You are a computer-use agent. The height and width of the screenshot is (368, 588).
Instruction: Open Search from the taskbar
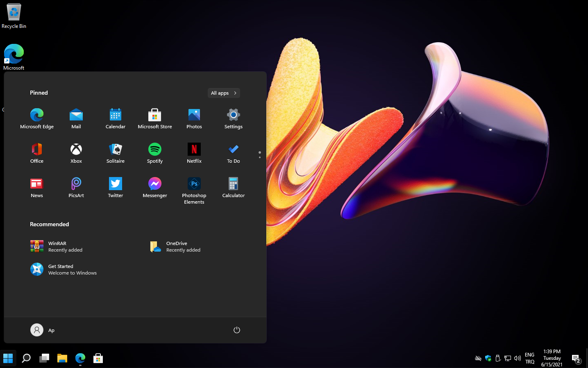pos(26,358)
